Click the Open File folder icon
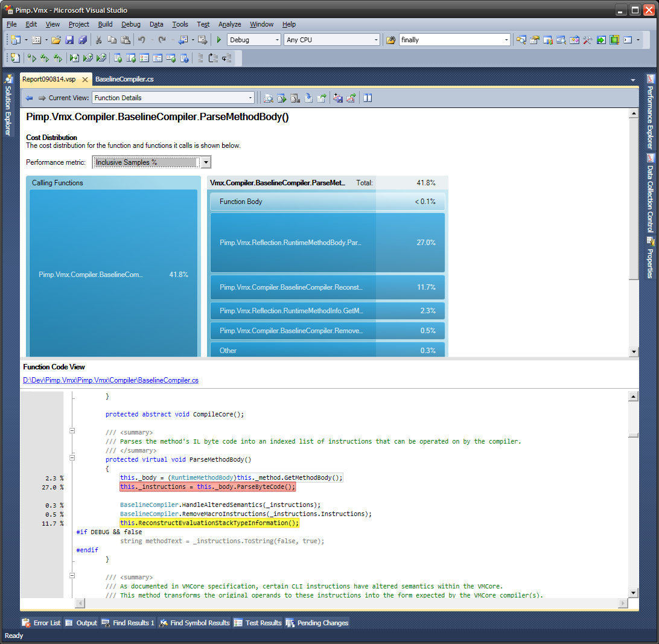Viewport: 659px width, 644px height. (x=56, y=40)
